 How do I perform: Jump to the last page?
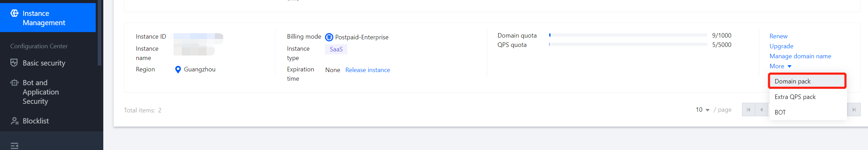(x=854, y=110)
